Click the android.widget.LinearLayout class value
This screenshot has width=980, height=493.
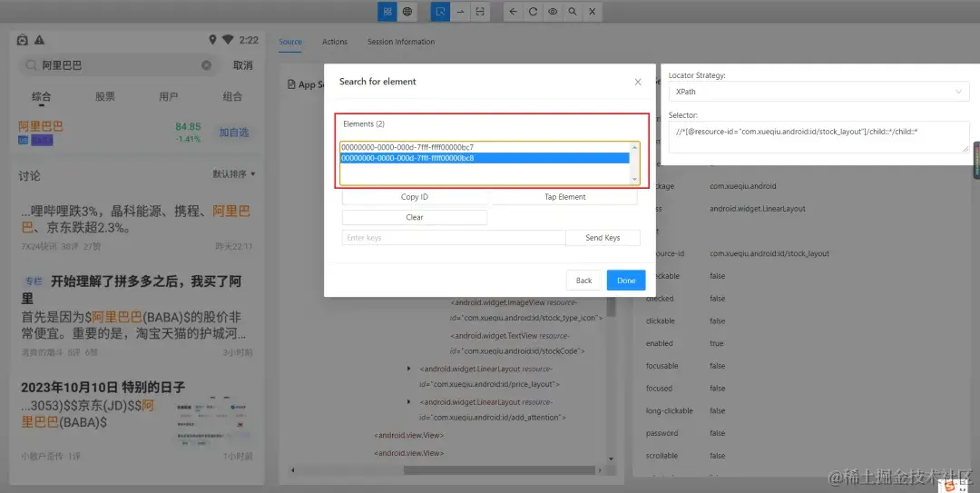[758, 209]
